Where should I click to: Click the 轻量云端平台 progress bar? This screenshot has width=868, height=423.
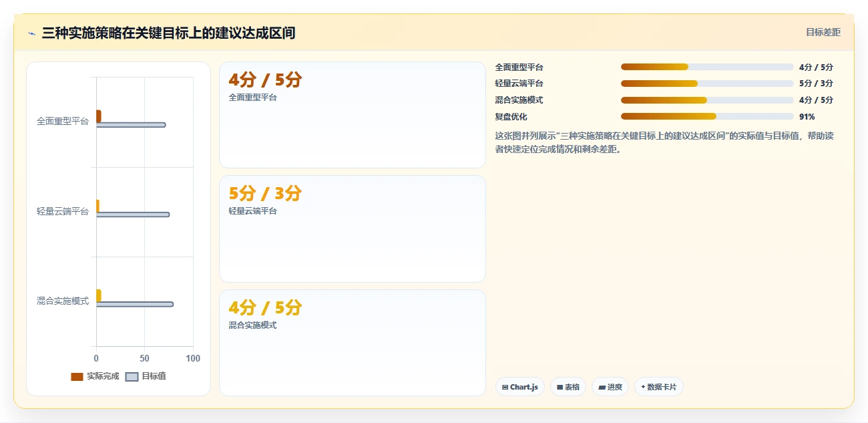click(x=707, y=84)
